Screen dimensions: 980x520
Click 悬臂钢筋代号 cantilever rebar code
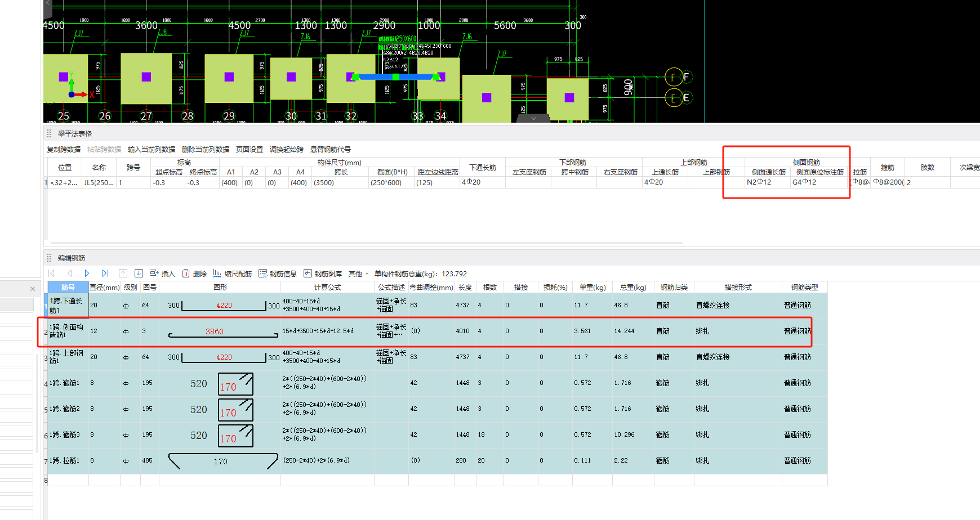[x=331, y=149]
